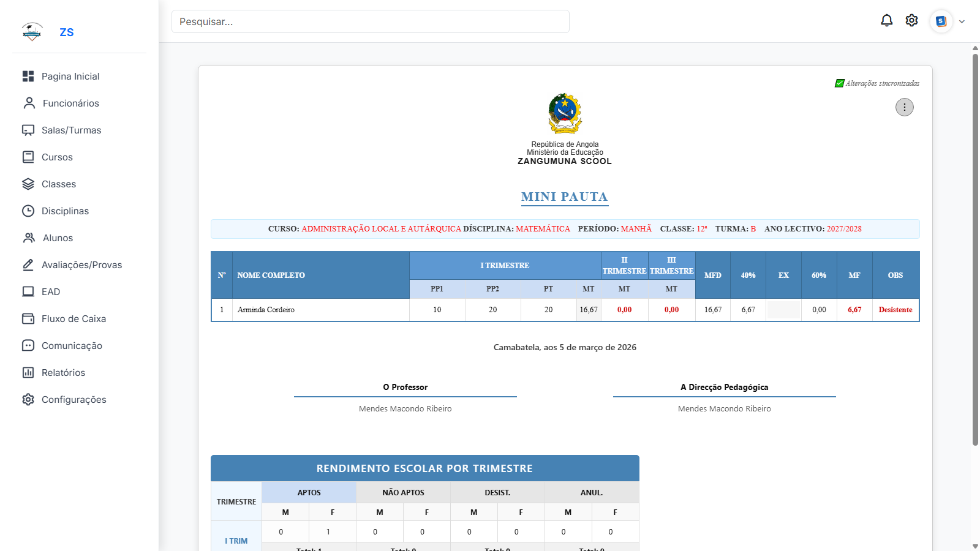The image size is (980, 551).
Task: Open Avaliações/Provas pencil icon
Action: [x=28, y=265]
